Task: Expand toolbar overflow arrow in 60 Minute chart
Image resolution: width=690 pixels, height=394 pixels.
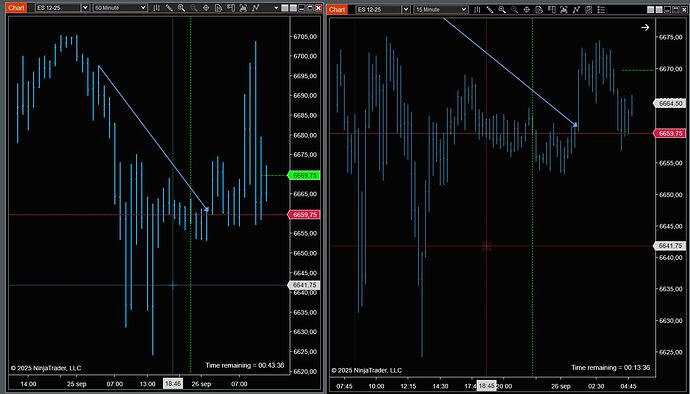Action: (x=276, y=8)
